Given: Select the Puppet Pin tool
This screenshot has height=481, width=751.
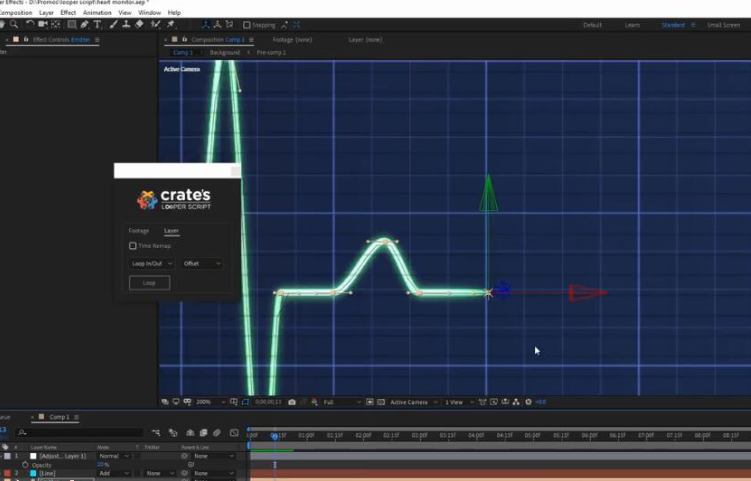Looking at the screenshot, I should tap(169, 25).
